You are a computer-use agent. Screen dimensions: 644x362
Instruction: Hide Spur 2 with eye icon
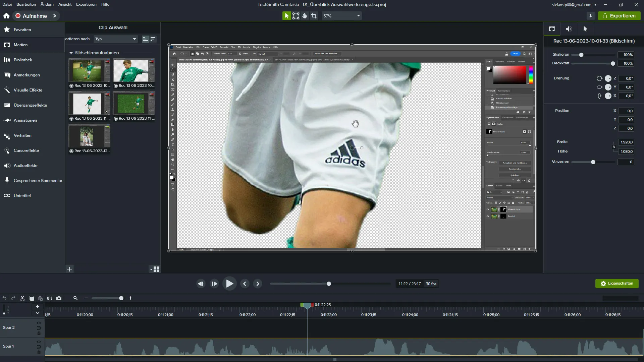[x=39, y=323]
